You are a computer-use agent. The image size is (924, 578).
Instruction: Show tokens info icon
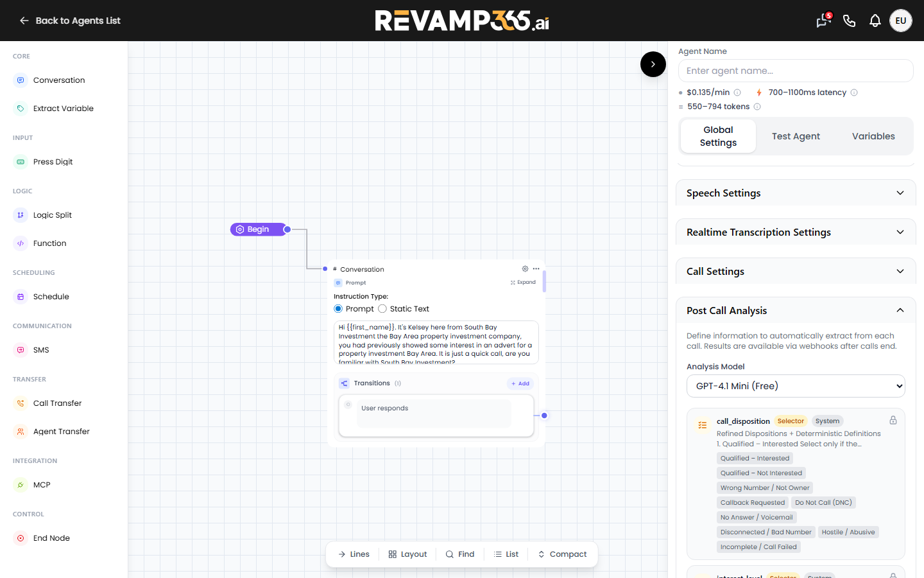pos(757,107)
